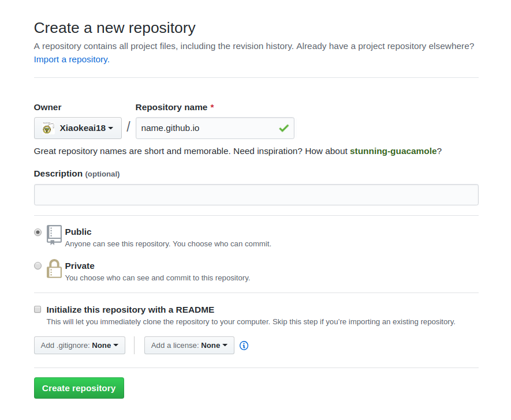The height and width of the screenshot is (420, 511).
Task: Use the stunning-guacamole name suggestion
Action: [x=393, y=151]
